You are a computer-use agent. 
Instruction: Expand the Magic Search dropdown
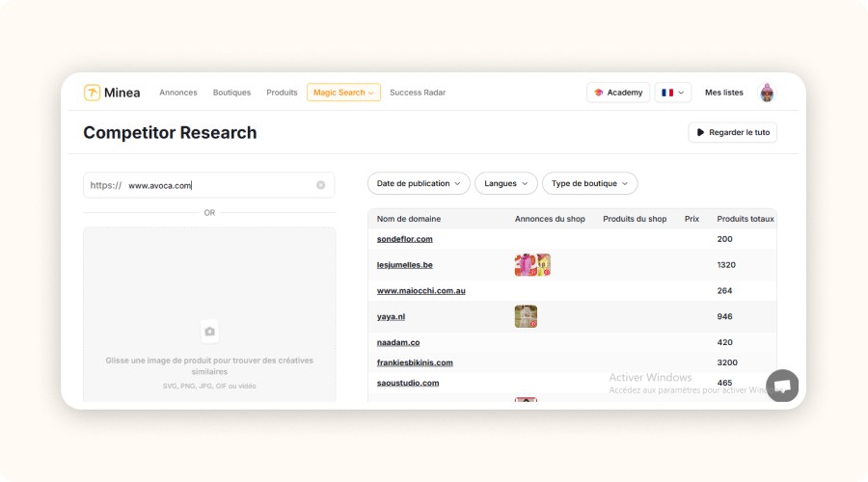click(343, 93)
